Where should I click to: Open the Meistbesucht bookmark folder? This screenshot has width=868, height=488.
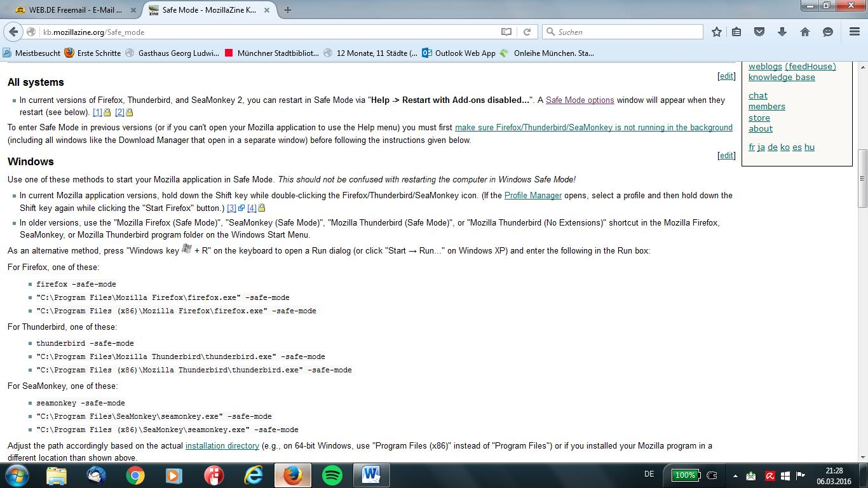click(32, 53)
